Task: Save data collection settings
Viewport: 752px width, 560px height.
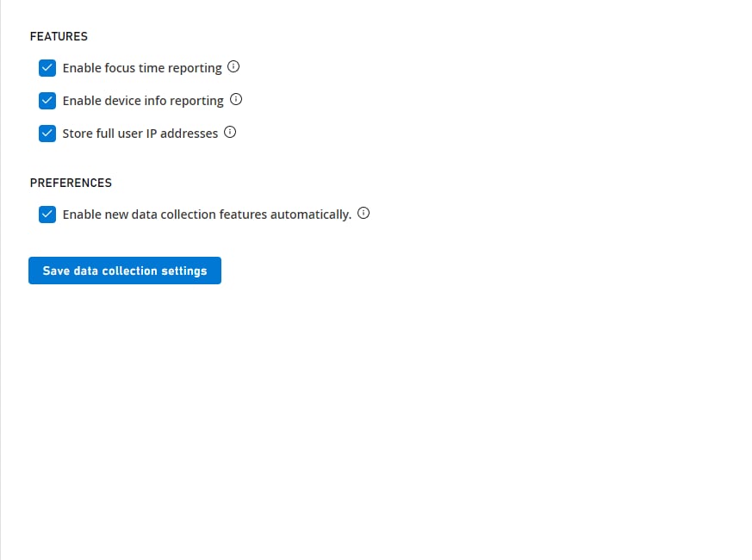Action: pyautogui.click(x=125, y=271)
